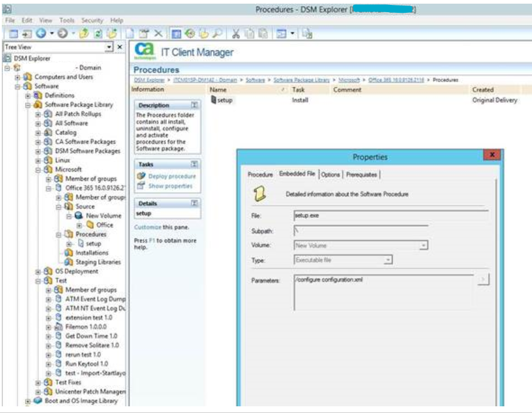Expand the Computers and Users node
This screenshot has width=532, height=413.
point(18,77)
